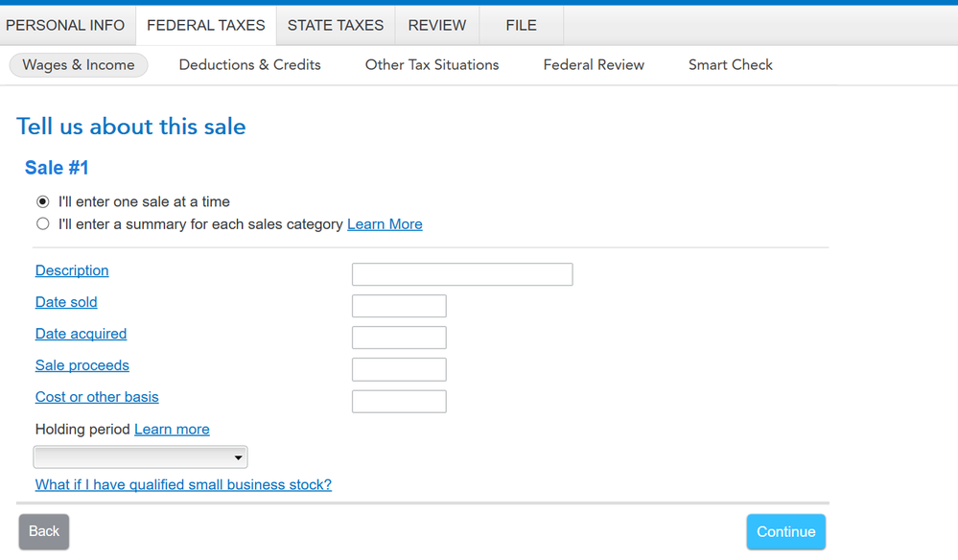Switch to the Federal Taxes tab

point(206,25)
